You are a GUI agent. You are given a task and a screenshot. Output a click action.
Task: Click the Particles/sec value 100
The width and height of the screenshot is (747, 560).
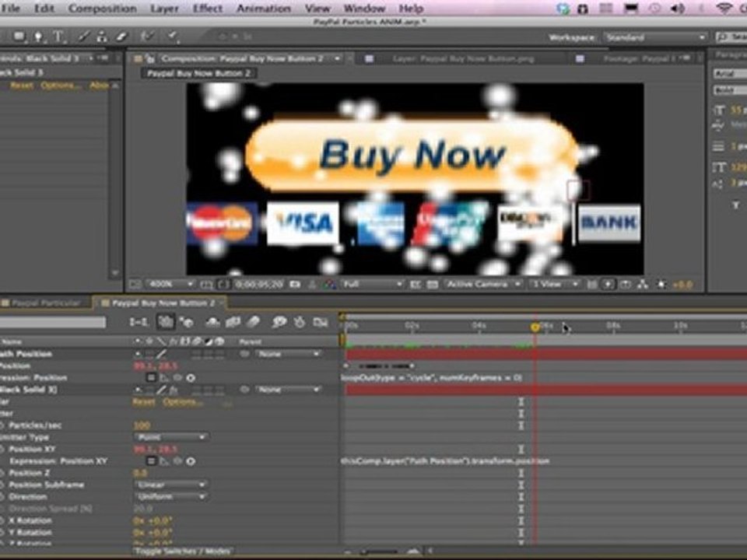(x=142, y=425)
